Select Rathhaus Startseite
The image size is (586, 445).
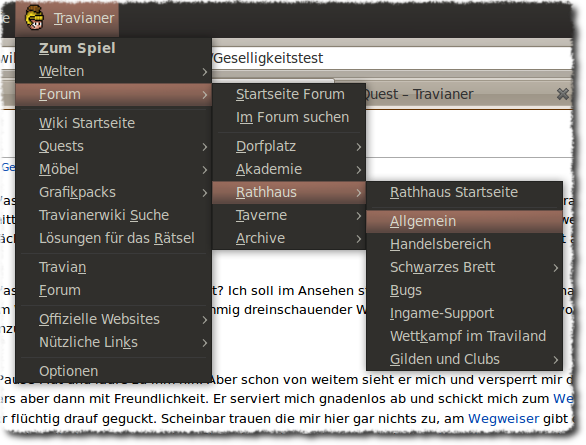pyautogui.click(x=465, y=193)
